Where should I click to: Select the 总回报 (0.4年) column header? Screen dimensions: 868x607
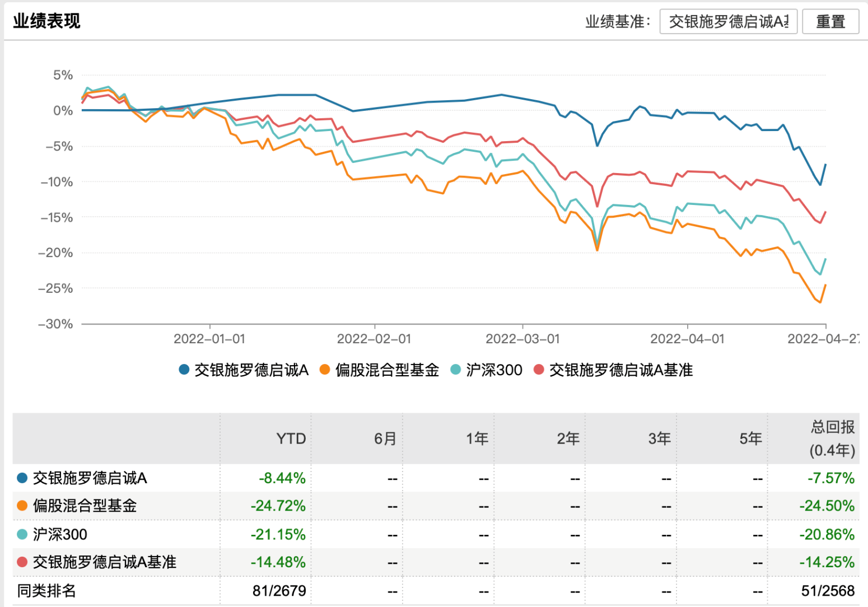[832, 438]
